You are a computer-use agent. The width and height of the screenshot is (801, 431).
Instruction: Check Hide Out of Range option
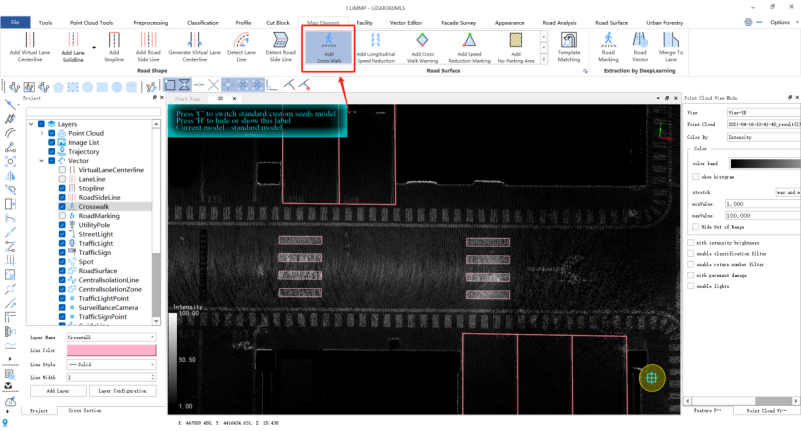[x=695, y=227]
